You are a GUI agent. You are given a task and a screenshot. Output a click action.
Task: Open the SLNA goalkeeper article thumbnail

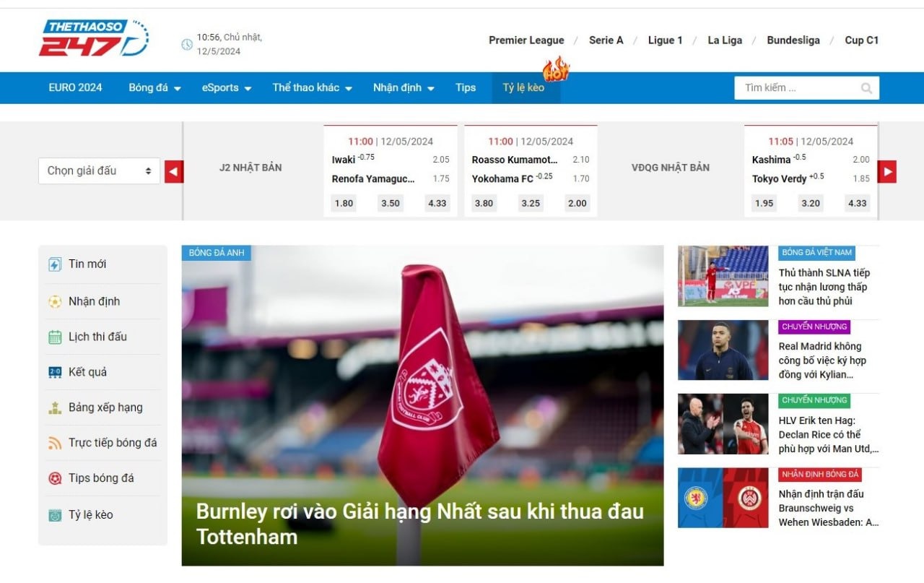point(723,276)
